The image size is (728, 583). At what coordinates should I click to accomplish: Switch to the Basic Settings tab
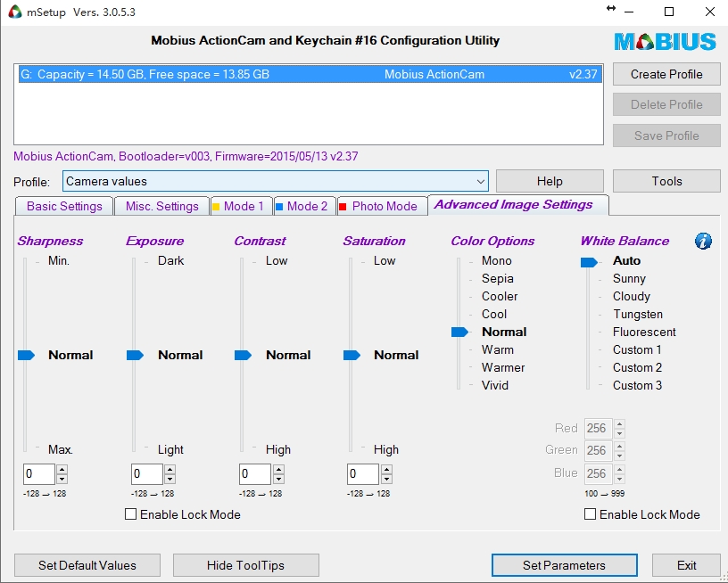coord(64,207)
